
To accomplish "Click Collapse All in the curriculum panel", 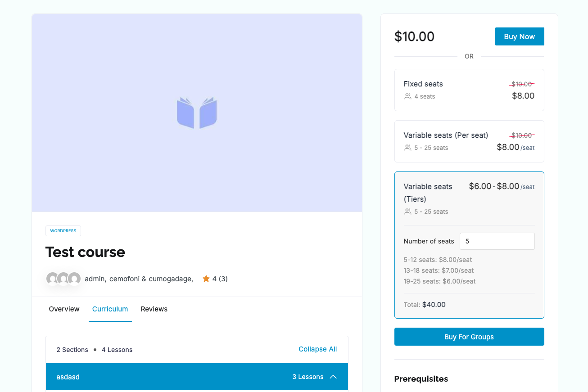I will click(x=317, y=349).
